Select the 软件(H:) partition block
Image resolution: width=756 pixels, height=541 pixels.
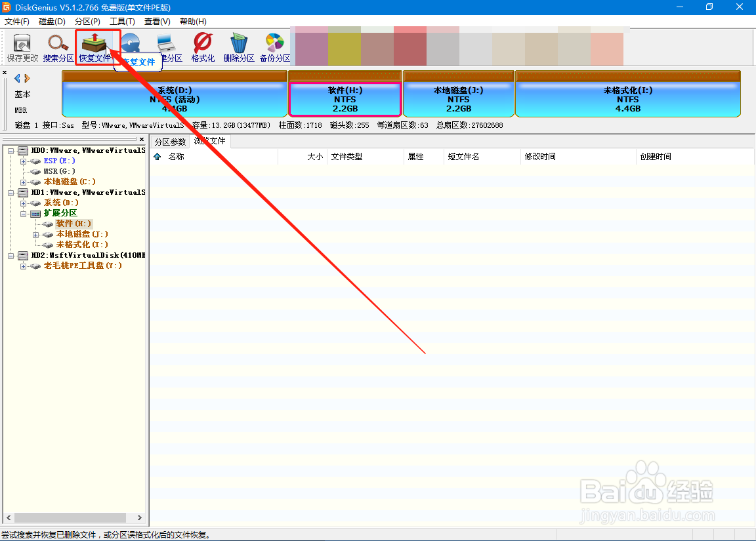[x=345, y=94]
